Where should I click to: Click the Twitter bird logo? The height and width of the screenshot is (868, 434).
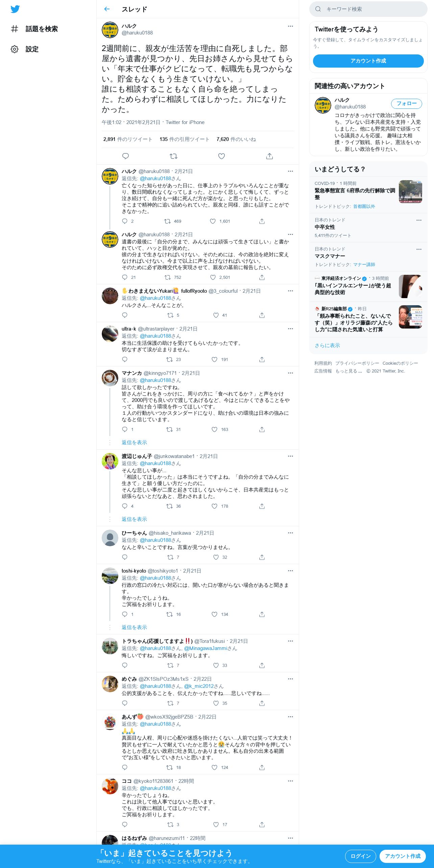[x=15, y=9]
